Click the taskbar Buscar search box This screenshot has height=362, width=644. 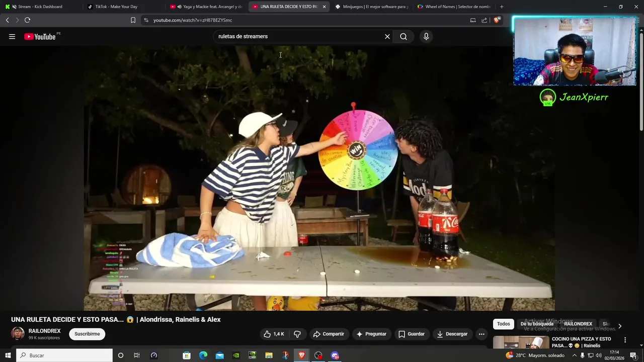(x=64, y=355)
